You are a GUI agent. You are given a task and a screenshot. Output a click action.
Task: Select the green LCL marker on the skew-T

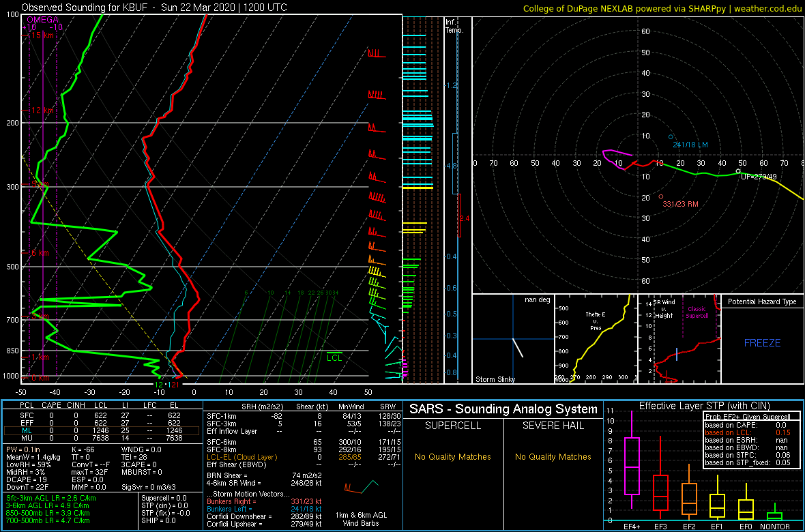pyautogui.click(x=335, y=357)
